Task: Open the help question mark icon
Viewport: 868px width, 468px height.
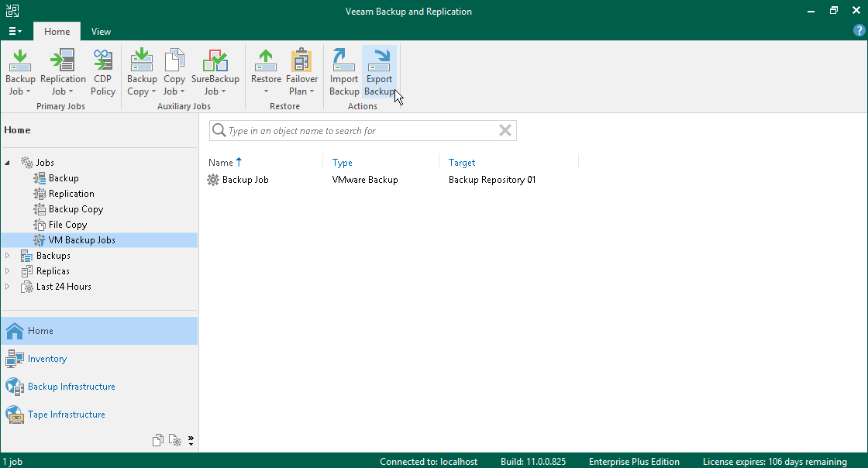Action: coord(859,31)
